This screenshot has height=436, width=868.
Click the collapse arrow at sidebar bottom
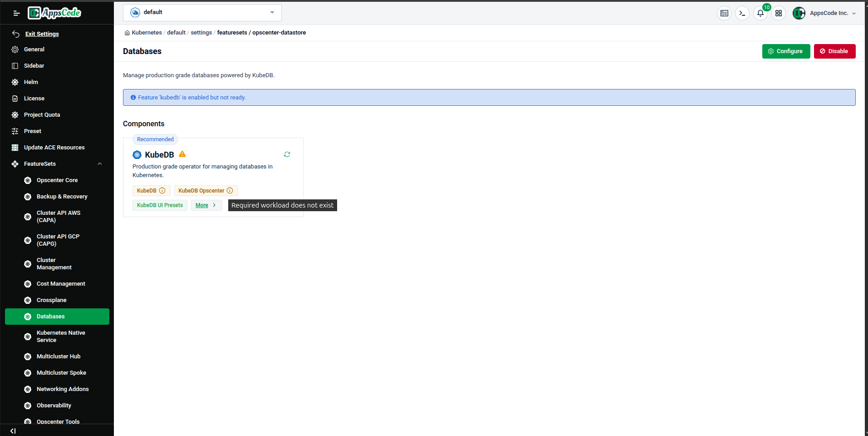click(12, 431)
